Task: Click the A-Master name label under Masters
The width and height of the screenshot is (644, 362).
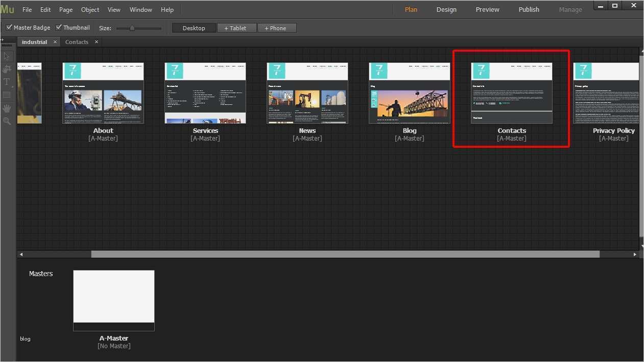Action: tap(114, 338)
